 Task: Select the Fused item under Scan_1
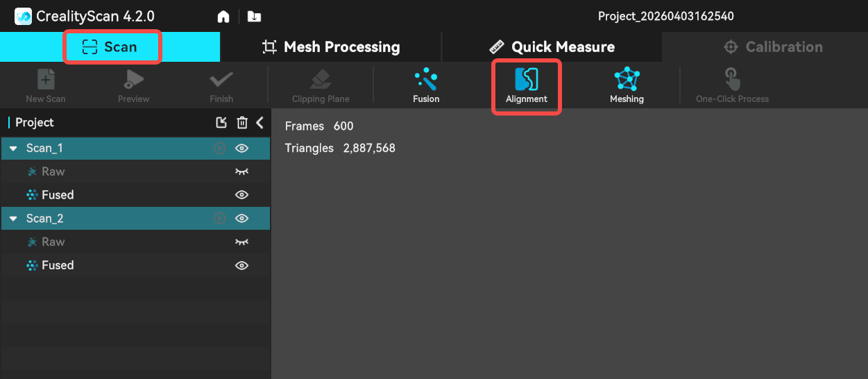(58, 195)
